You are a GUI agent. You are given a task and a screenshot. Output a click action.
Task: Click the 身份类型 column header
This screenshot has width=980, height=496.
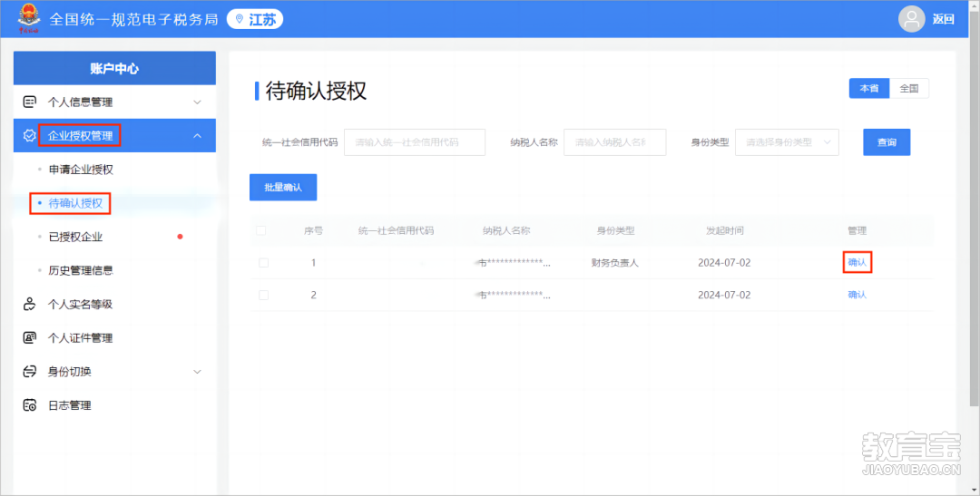click(615, 230)
